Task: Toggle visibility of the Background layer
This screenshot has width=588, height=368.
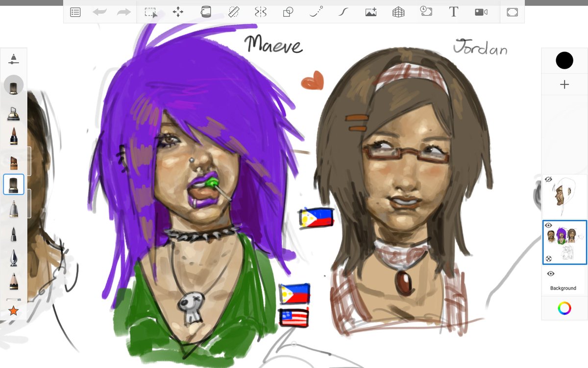Action: coord(550,273)
